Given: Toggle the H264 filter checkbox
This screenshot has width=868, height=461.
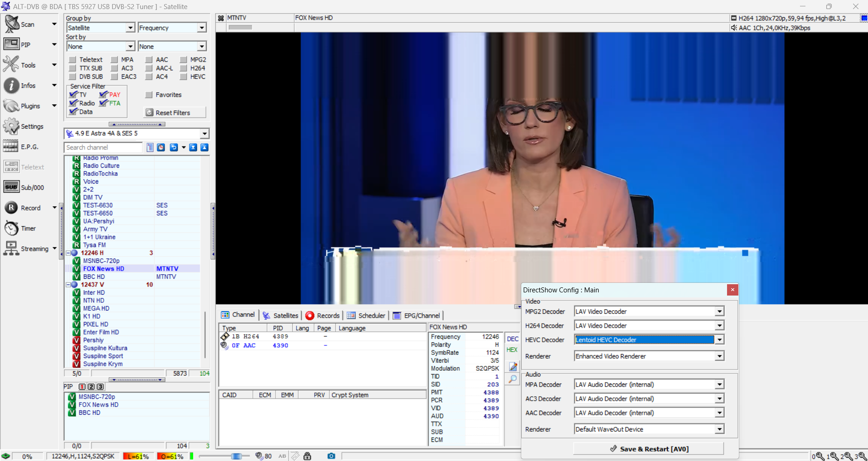Looking at the screenshot, I should tap(184, 68).
